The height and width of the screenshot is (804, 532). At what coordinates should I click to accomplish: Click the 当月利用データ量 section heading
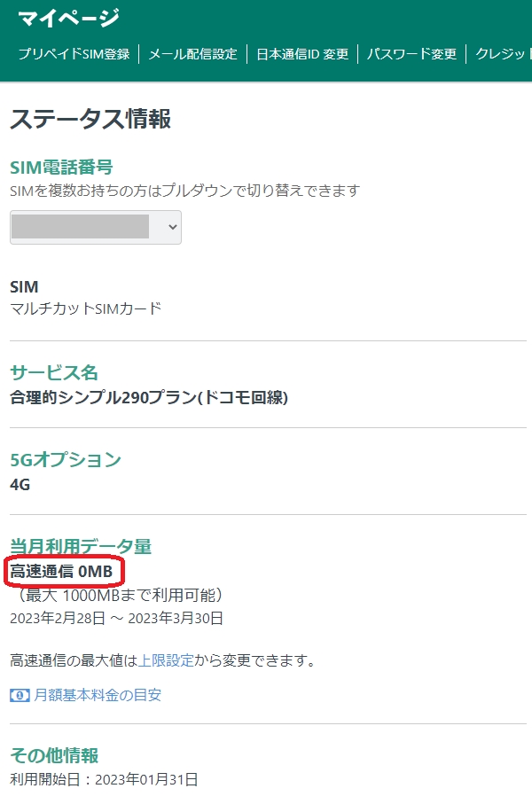[74, 546]
